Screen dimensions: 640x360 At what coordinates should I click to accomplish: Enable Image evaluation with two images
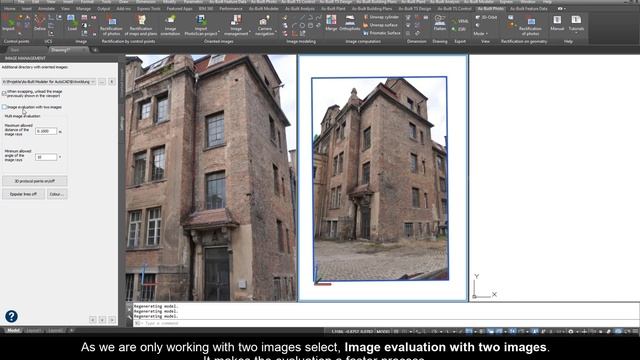4,107
